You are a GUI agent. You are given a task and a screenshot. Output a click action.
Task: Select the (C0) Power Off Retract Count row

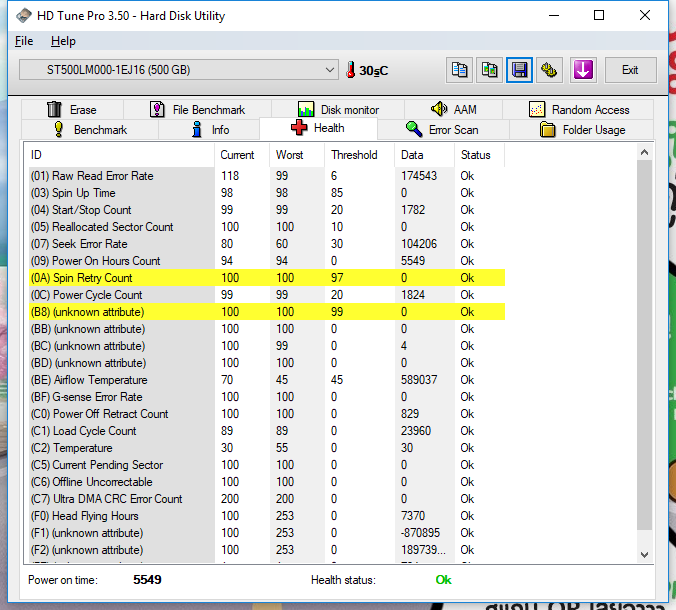pyautogui.click(x=267, y=414)
